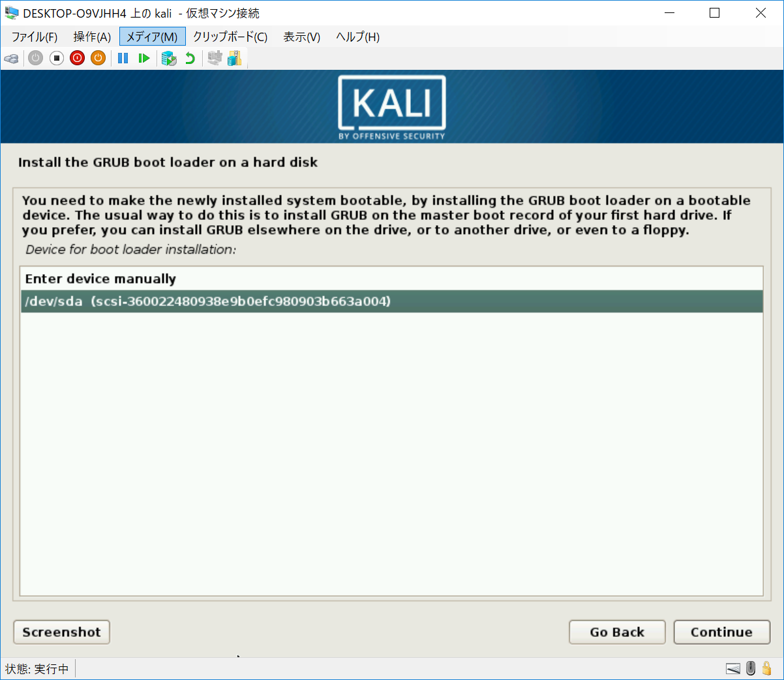The image size is (784, 680).
Task: Create a checkpoint using the toolbar icon
Action: [169, 59]
